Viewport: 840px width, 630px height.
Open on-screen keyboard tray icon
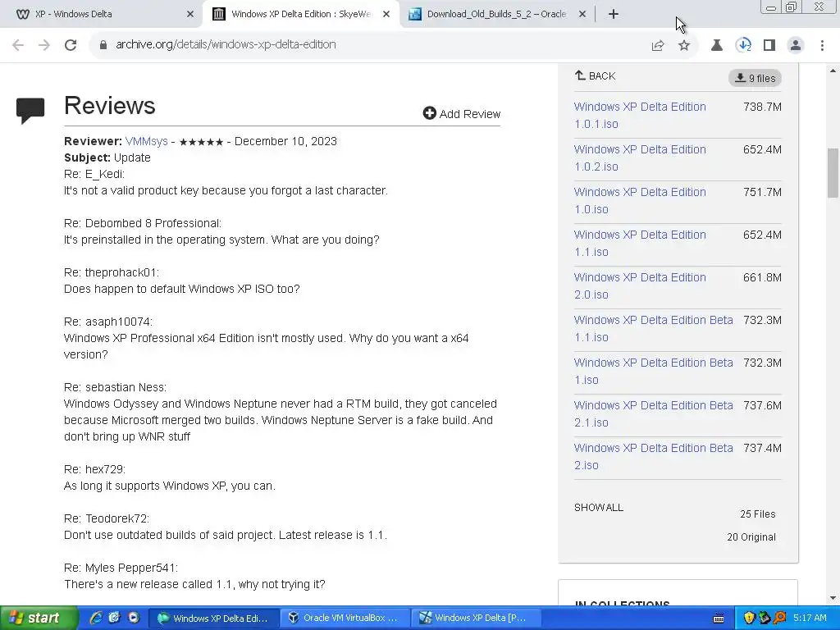point(719,619)
